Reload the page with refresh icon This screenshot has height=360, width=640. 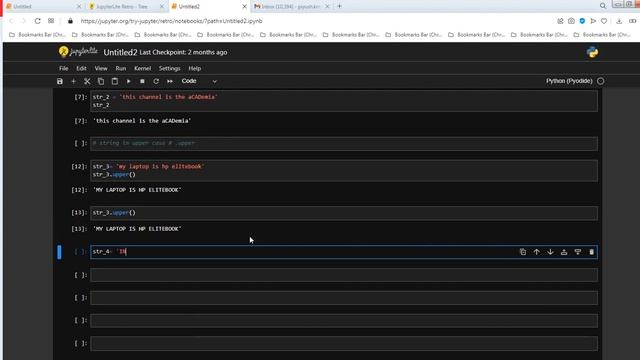[x=38, y=21]
